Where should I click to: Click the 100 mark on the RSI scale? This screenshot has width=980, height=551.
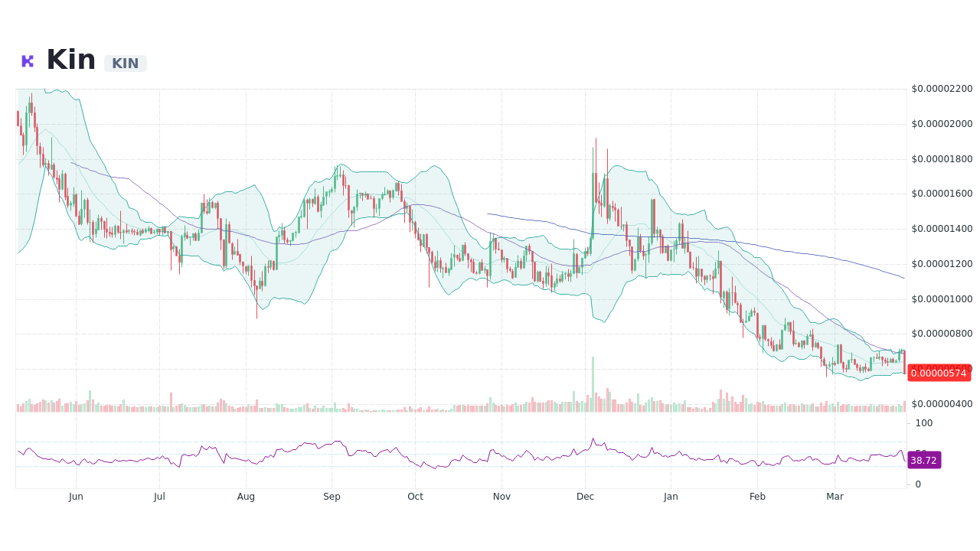[923, 423]
